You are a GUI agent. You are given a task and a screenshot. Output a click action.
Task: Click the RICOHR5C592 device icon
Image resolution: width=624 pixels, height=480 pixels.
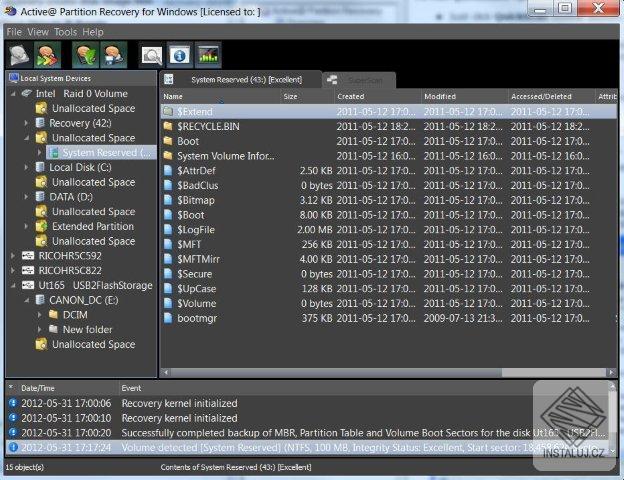pos(27,256)
